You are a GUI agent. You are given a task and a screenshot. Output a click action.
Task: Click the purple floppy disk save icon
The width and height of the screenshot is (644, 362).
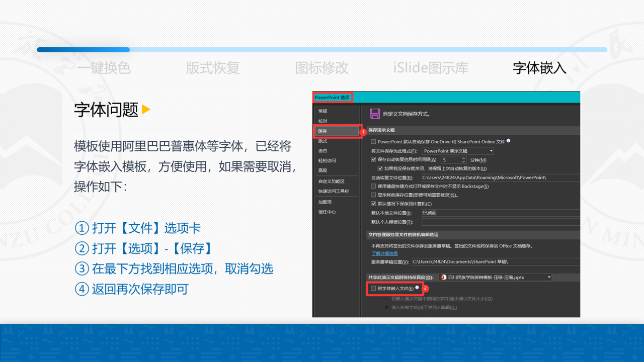coord(374,114)
